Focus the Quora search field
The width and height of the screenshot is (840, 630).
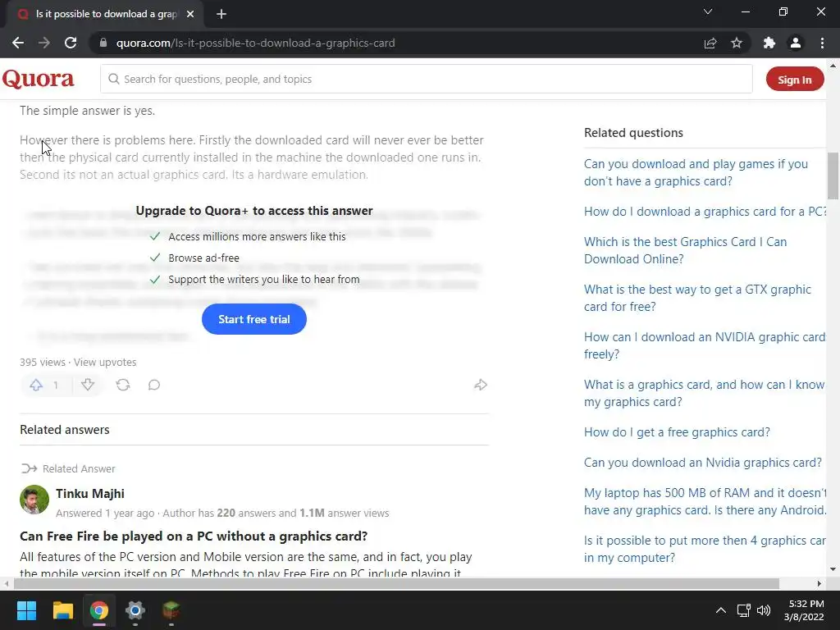click(x=427, y=80)
